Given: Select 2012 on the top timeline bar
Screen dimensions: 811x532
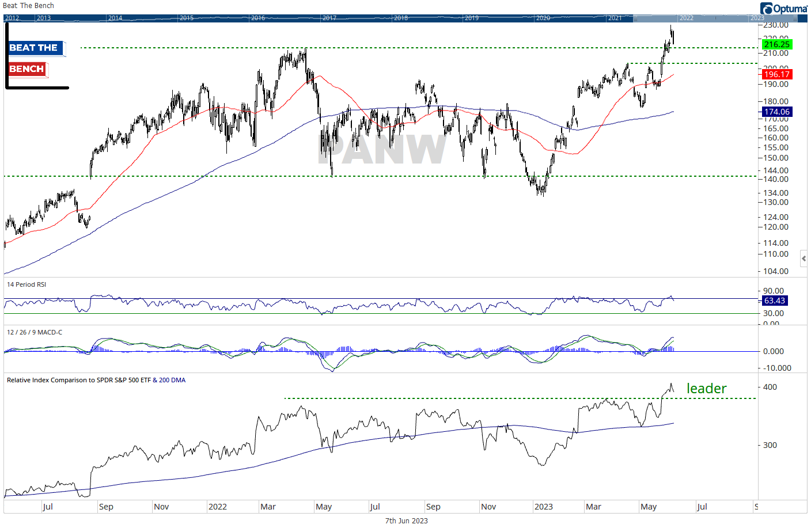Looking at the screenshot, I should click(x=12, y=18).
